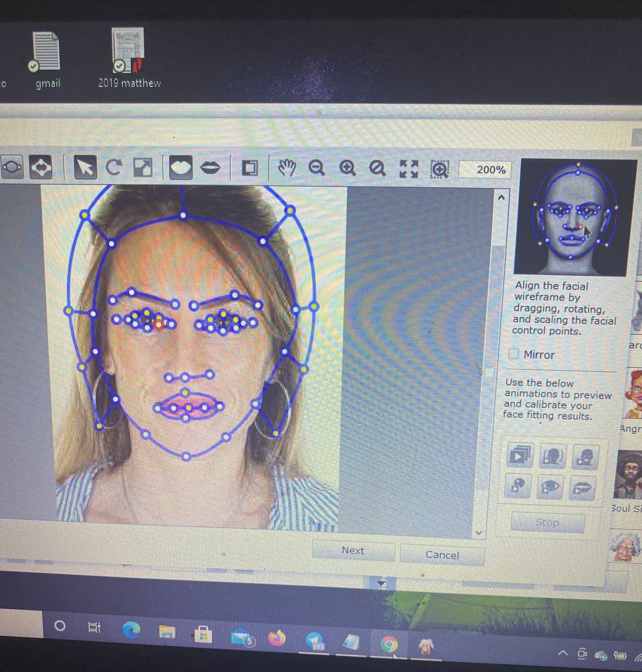The image size is (642, 672).
Task: Select the open mouth tool
Action: [x=179, y=168]
